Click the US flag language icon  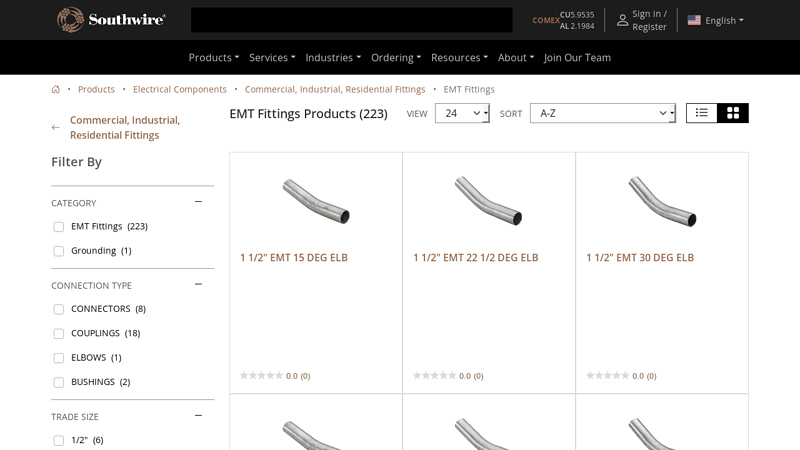pyautogui.click(x=694, y=20)
